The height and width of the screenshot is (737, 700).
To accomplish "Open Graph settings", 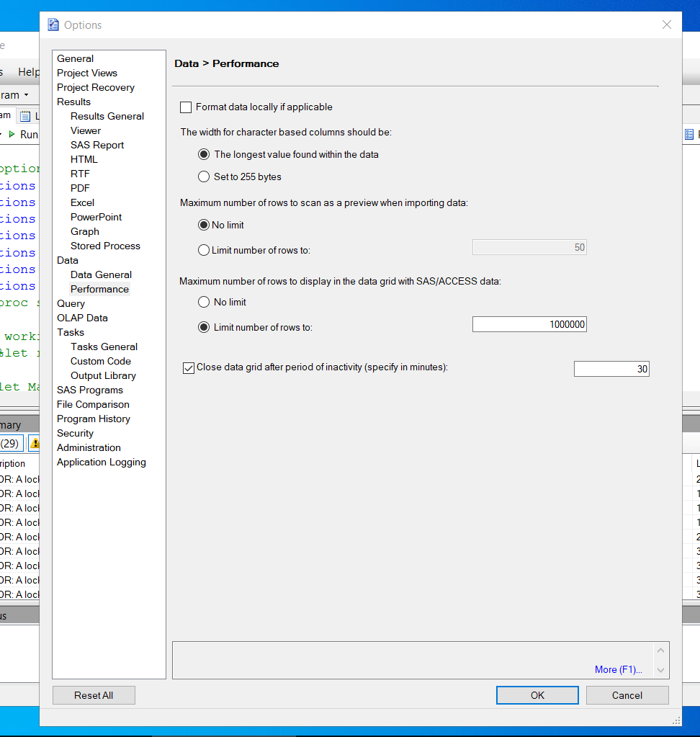I will [x=84, y=231].
